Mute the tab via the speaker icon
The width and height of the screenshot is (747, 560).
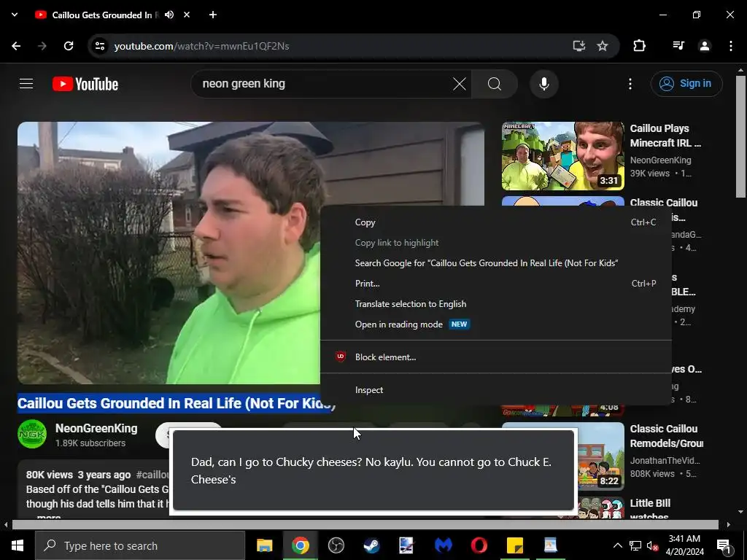[x=169, y=15]
